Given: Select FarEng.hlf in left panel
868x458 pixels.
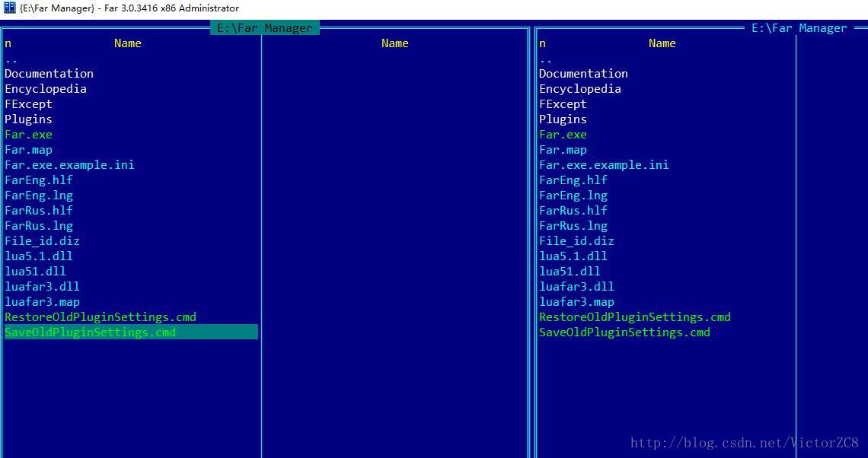Looking at the screenshot, I should pos(39,180).
